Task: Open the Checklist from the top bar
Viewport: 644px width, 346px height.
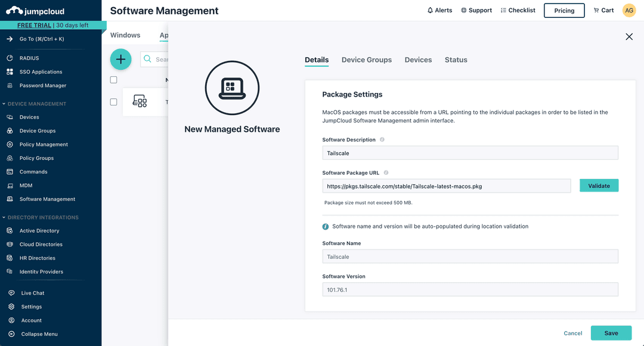Action: tap(518, 10)
